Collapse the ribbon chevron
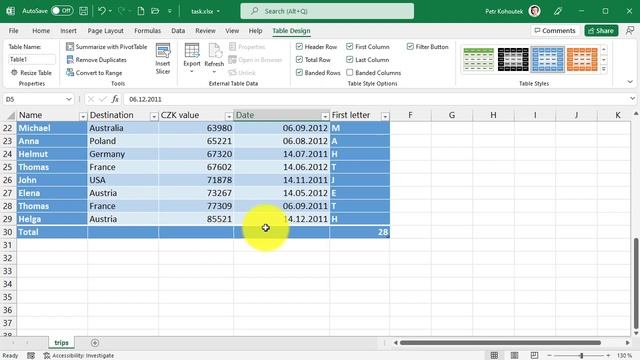Viewport: 640px width, 360px height. coord(630,82)
